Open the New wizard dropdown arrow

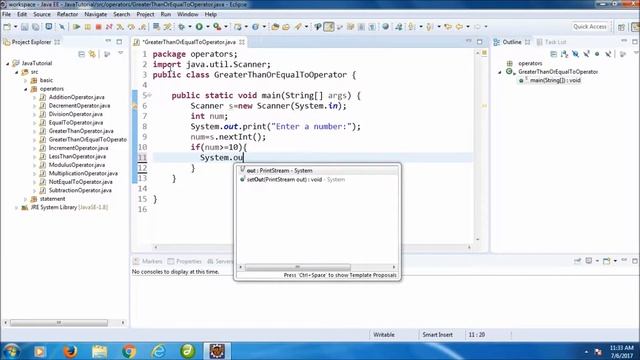click(16, 27)
